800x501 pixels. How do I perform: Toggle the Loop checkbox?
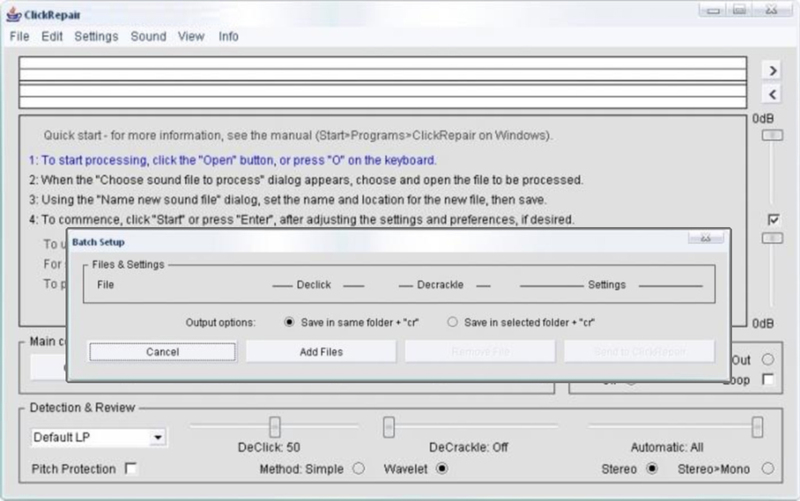(x=767, y=380)
